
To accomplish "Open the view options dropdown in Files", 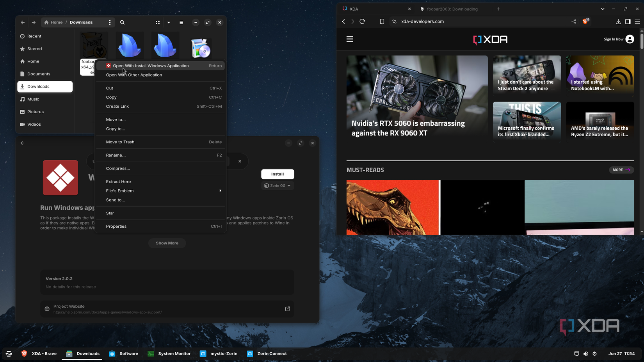I will (169, 22).
